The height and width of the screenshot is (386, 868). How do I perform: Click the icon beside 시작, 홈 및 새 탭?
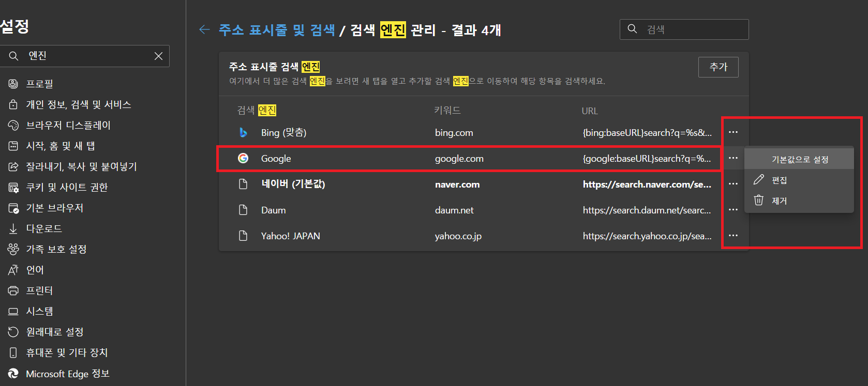pyautogui.click(x=13, y=146)
